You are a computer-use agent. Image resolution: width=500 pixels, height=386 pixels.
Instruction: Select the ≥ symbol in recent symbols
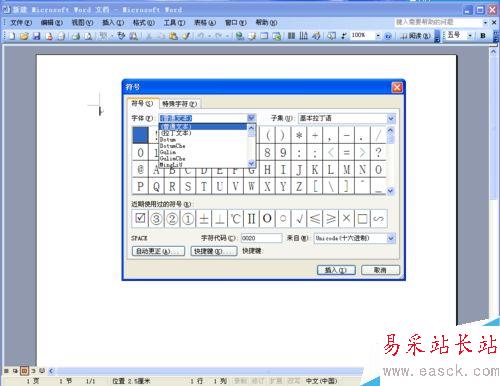331,219
